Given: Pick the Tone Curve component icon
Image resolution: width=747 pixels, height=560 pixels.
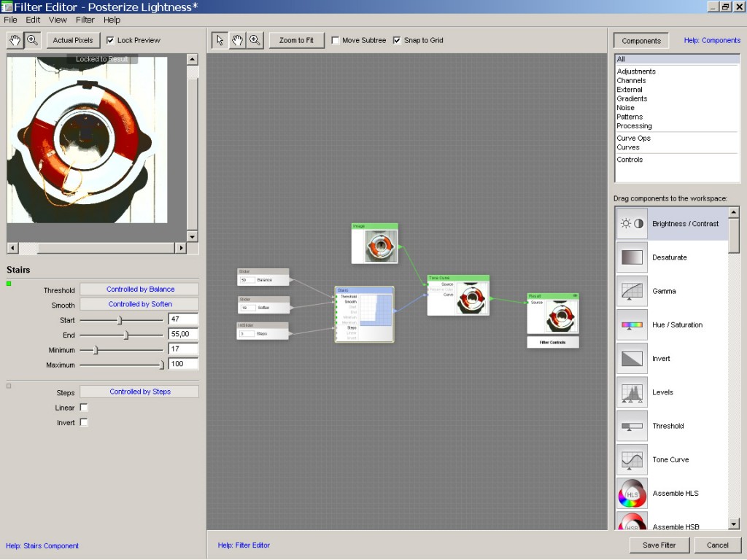Looking at the screenshot, I should tap(632, 460).
